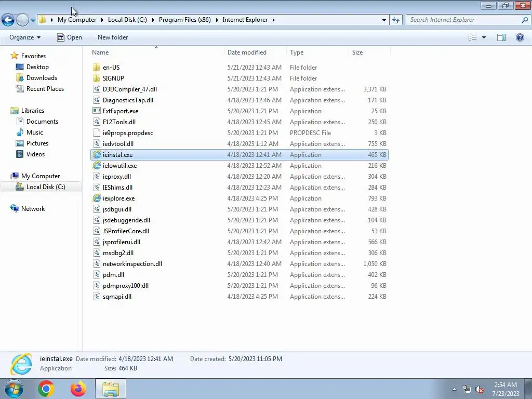This screenshot has height=399, width=532.
Task: Click the D3DCompiler_47.dll file icon
Action: click(x=97, y=89)
